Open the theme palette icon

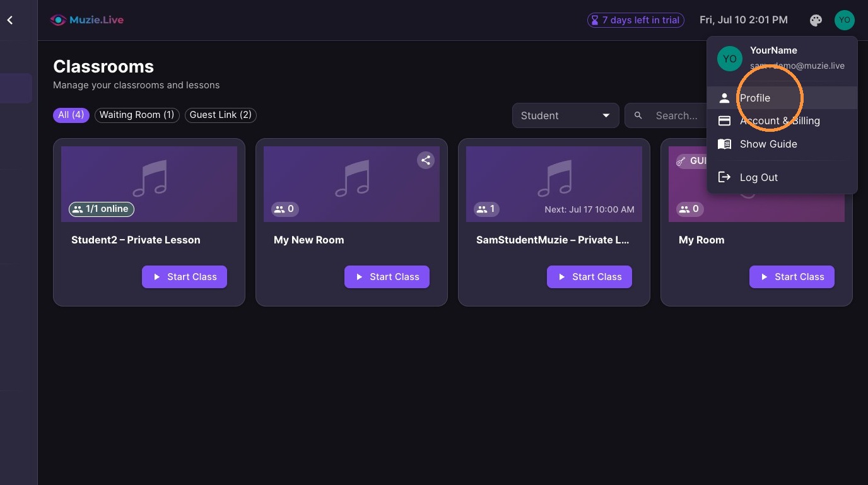[816, 20]
